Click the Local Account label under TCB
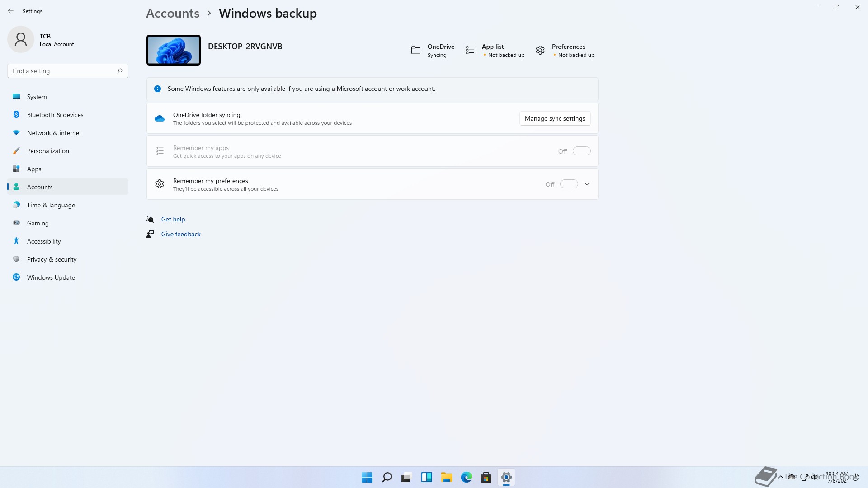This screenshot has width=868, height=488. (57, 44)
